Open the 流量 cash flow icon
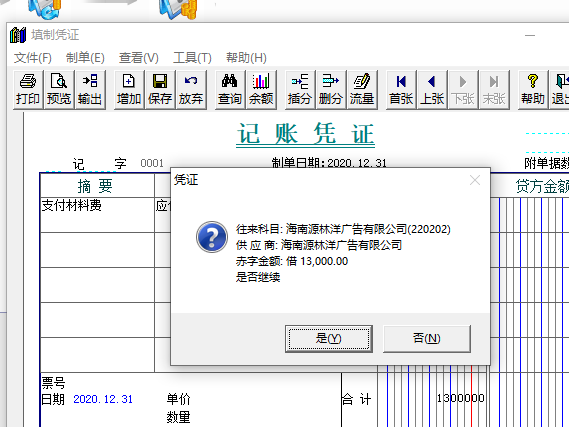This screenshot has height=427, width=569. tap(362, 90)
